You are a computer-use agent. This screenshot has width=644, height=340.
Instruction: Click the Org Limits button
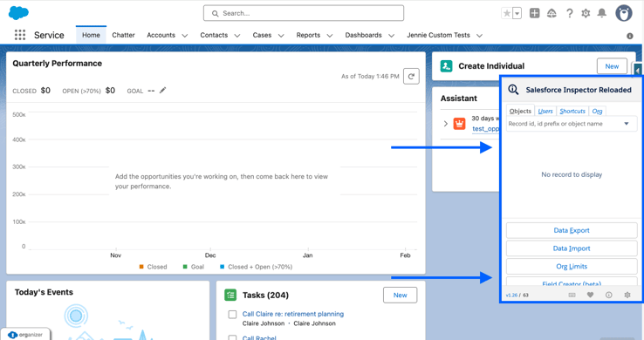(x=572, y=267)
